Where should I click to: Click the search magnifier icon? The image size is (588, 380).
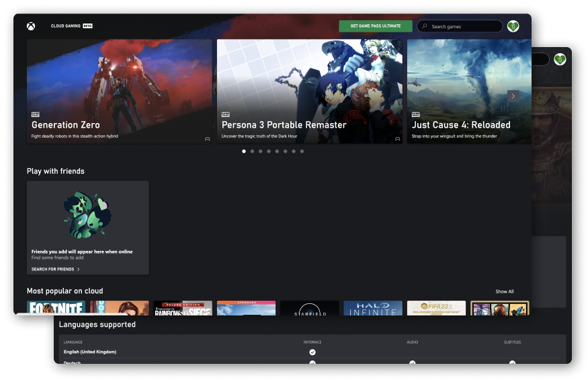point(425,26)
